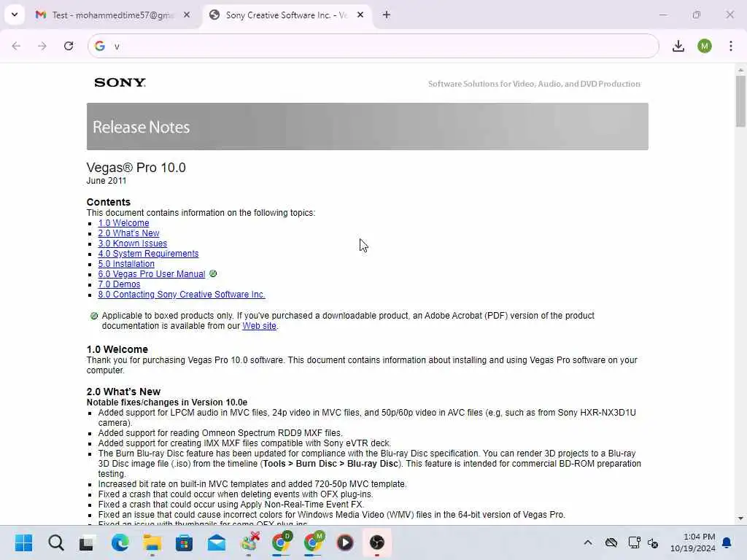747x560 pixels.
Task: Click the scrollbar down arrow
Action: (740, 518)
